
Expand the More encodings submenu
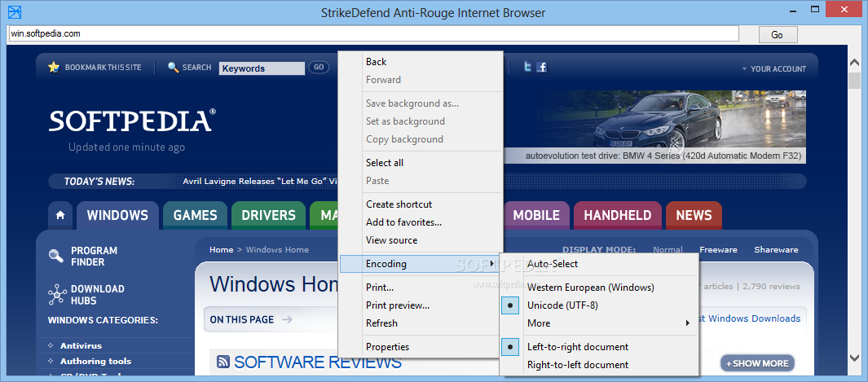point(599,323)
